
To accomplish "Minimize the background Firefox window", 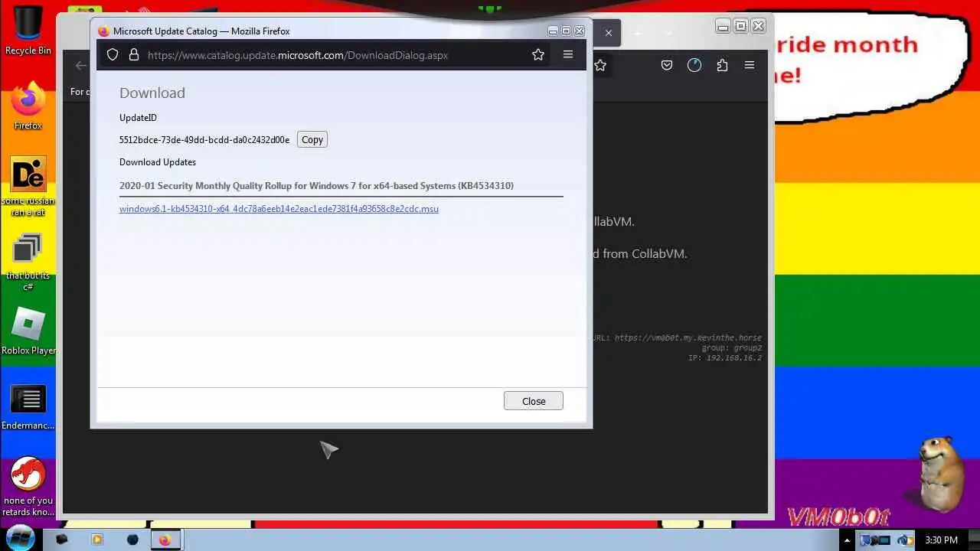I will coord(723,26).
